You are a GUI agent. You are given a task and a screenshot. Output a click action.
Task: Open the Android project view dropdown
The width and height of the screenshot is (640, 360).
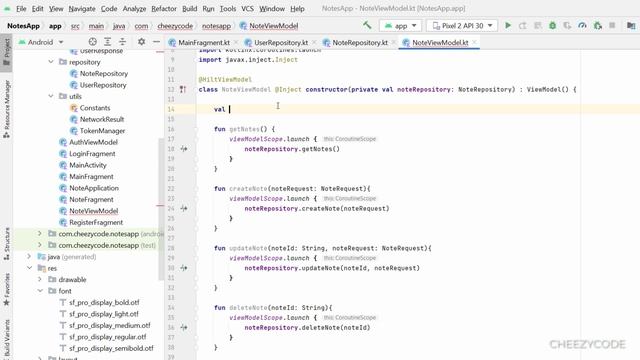[41, 42]
